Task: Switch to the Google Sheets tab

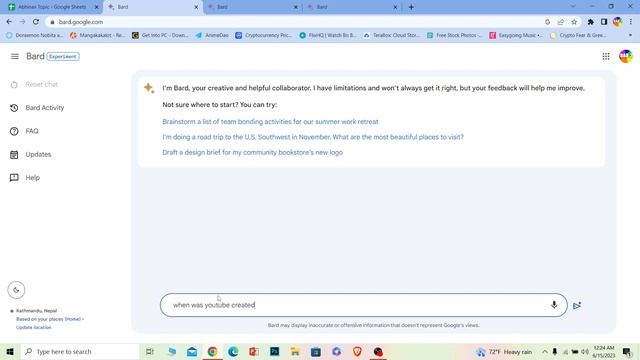Action: click(51, 7)
